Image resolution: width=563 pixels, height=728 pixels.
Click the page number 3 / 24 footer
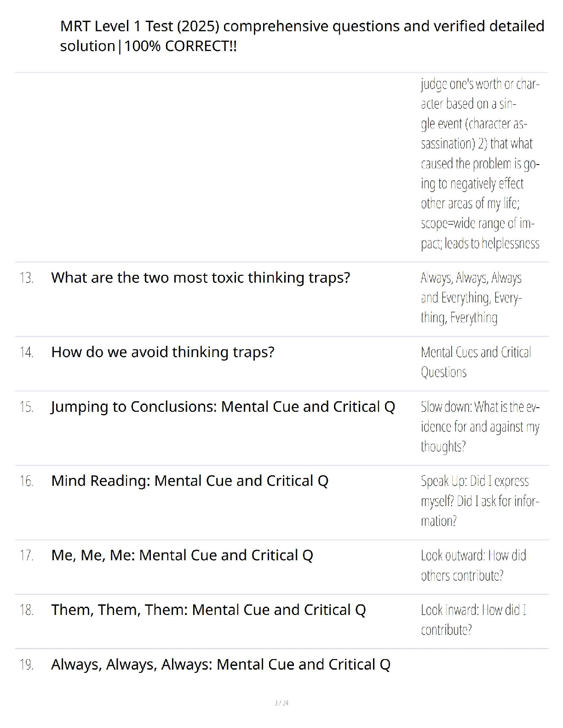click(x=281, y=703)
